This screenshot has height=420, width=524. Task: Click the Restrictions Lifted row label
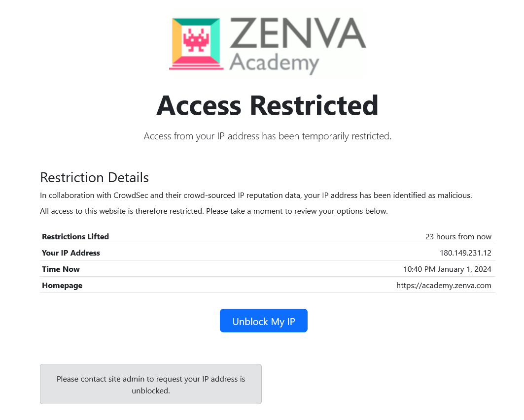tap(75, 237)
